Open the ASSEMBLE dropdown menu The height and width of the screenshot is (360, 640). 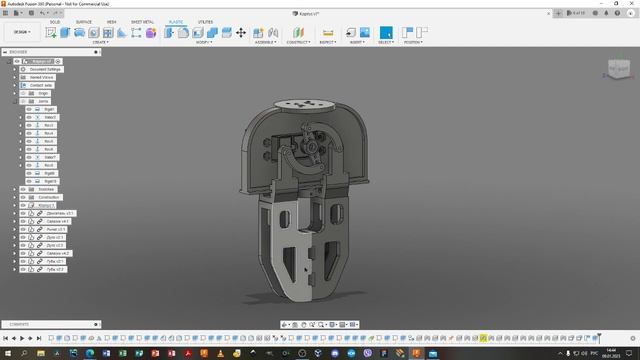[x=266, y=42]
